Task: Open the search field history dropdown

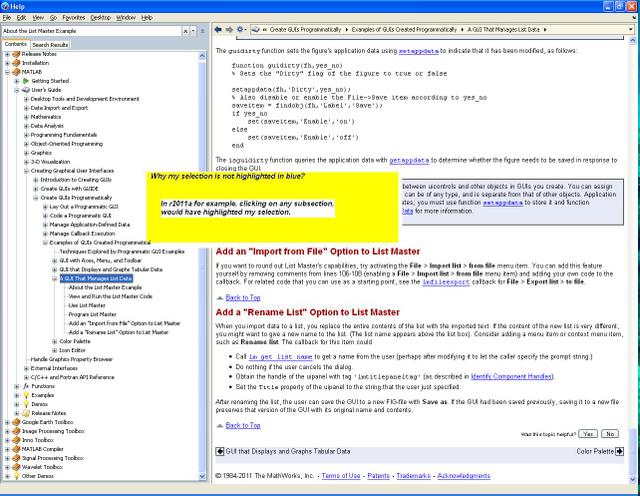Action: coord(186,32)
